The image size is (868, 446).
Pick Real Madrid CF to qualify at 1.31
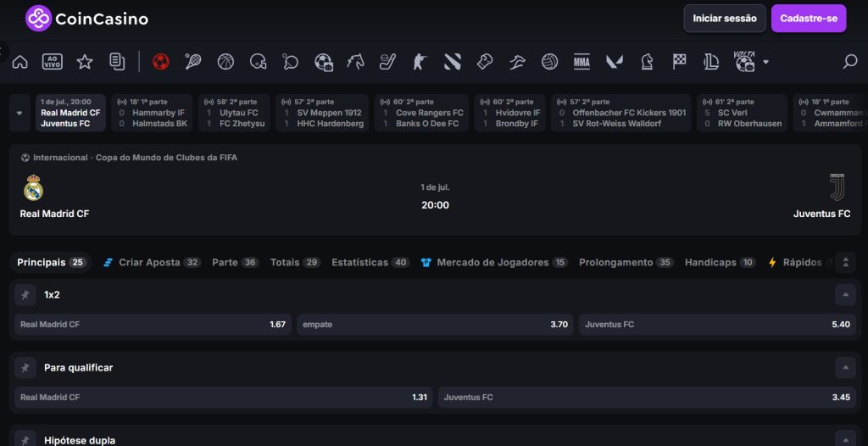[x=224, y=397]
